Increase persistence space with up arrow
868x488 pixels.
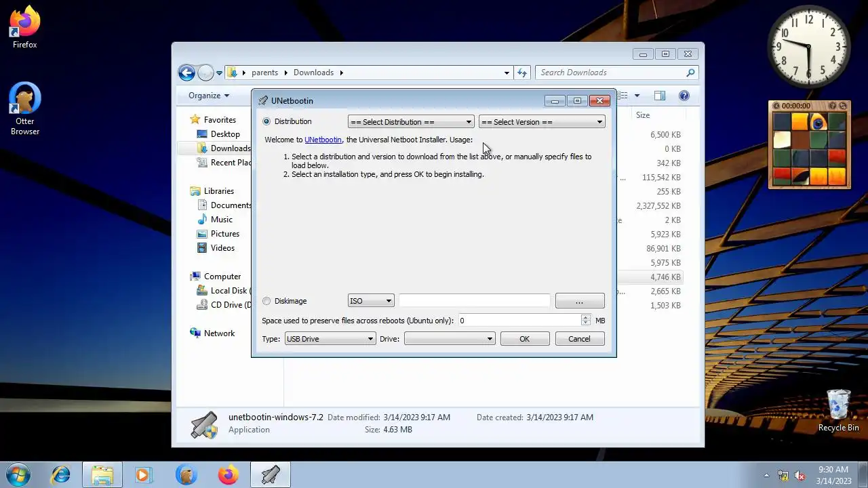click(x=586, y=317)
